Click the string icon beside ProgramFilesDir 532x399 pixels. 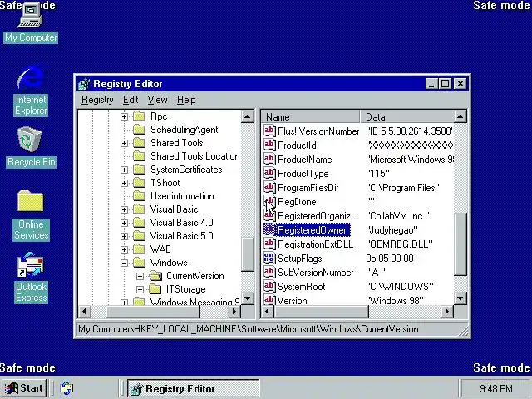pyautogui.click(x=269, y=188)
